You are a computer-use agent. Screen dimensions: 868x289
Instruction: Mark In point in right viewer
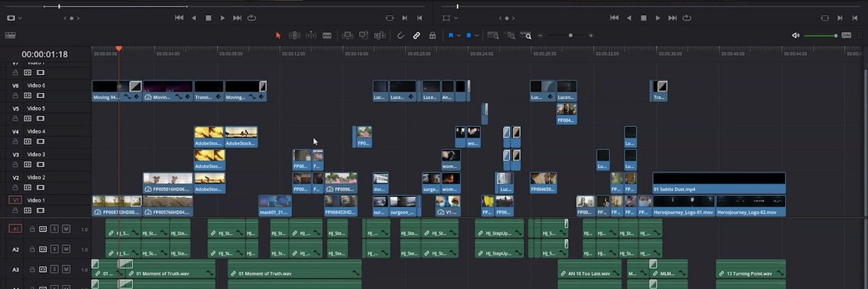(840, 18)
